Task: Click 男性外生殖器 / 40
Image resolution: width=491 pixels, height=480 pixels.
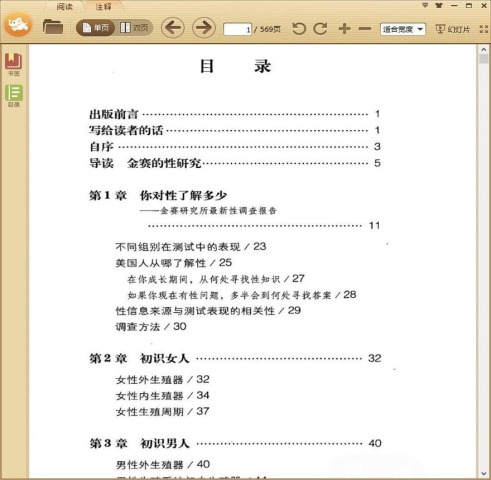Action: pos(163,465)
